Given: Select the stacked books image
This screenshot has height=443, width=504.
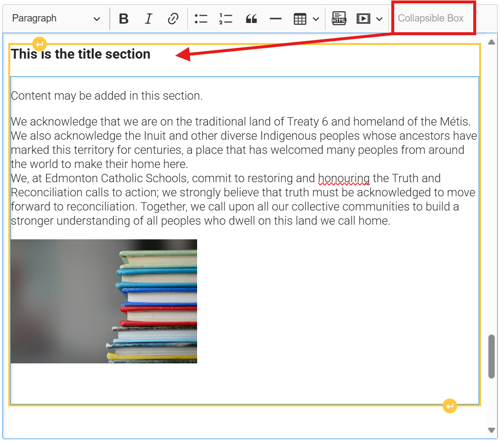Looking at the screenshot, I should click(x=103, y=301).
